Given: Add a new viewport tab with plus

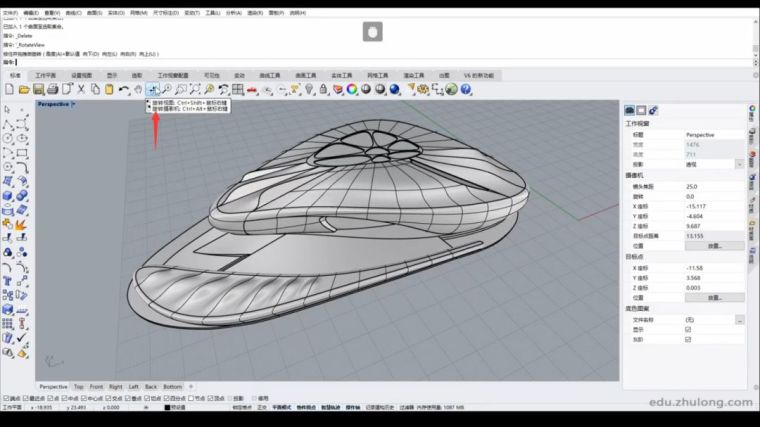Looking at the screenshot, I should point(191,387).
